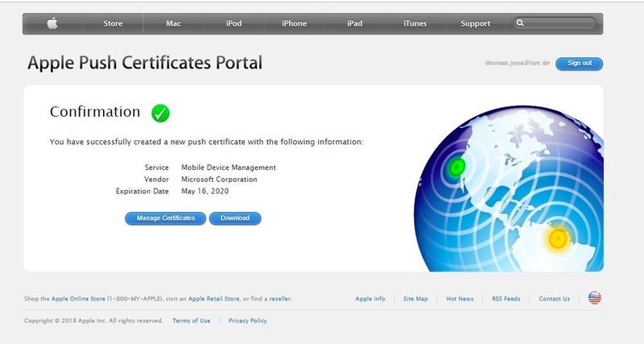Click the search magnifier icon
The image size is (644, 344).
tap(520, 23)
